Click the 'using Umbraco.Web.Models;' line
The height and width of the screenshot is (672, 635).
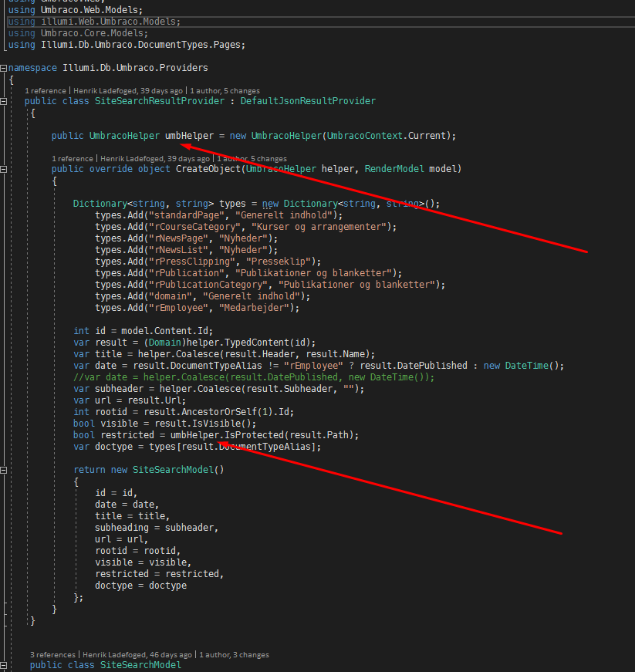(76, 10)
